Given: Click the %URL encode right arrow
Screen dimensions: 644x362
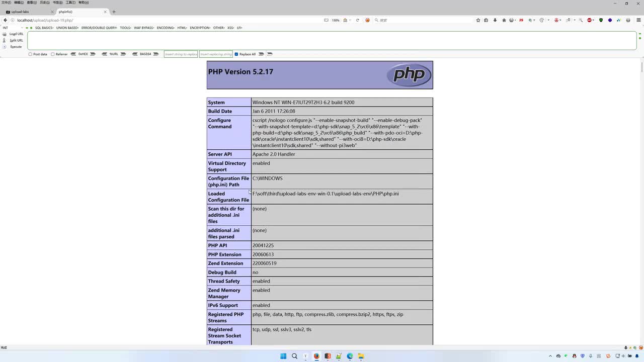Looking at the screenshot, I should (123, 54).
